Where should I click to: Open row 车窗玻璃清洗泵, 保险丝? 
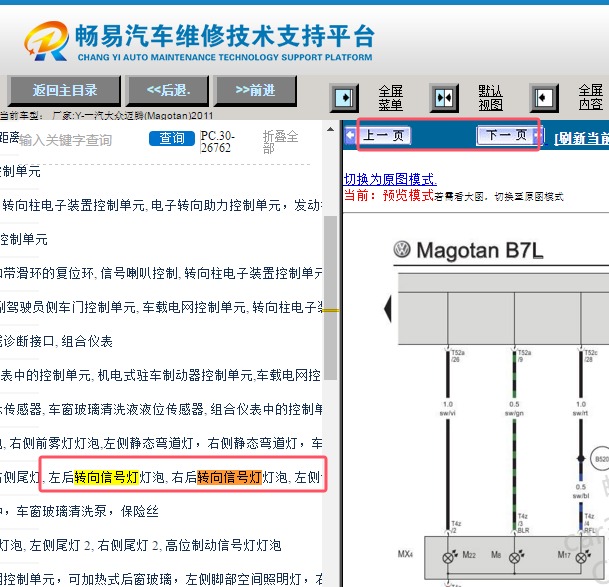point(80,511)
